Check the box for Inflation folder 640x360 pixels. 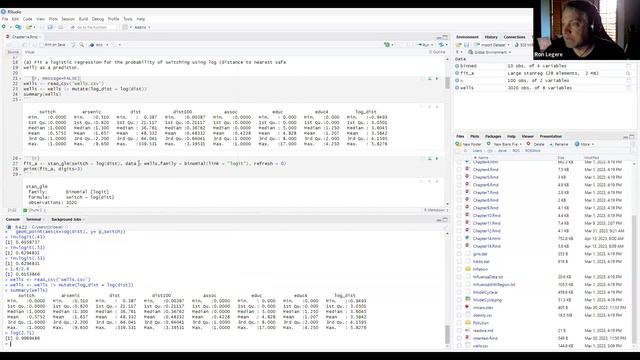[459, 269]
